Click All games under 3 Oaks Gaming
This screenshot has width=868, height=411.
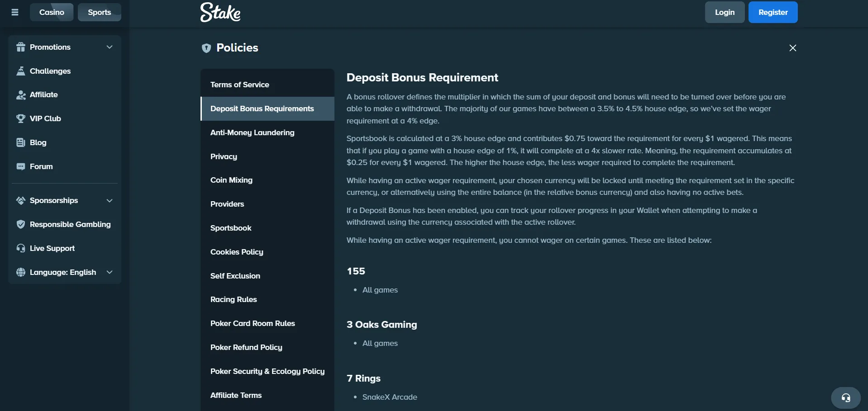[x=380, y=343]
